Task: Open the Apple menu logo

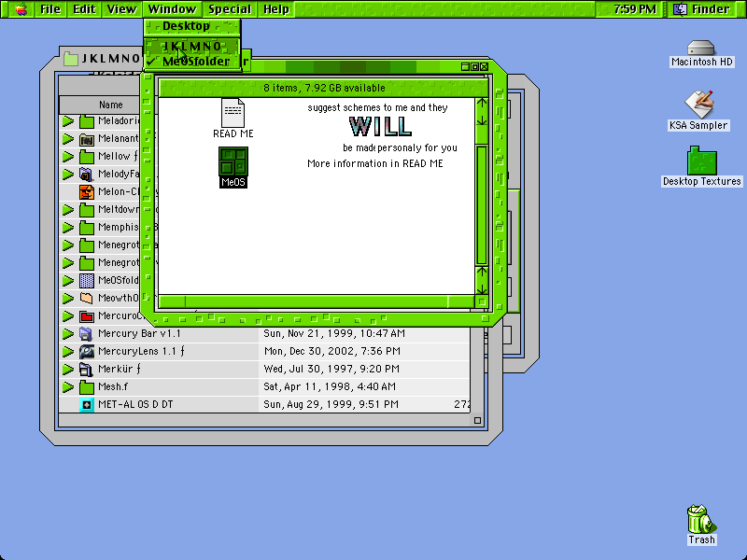Action: (21, 9)
